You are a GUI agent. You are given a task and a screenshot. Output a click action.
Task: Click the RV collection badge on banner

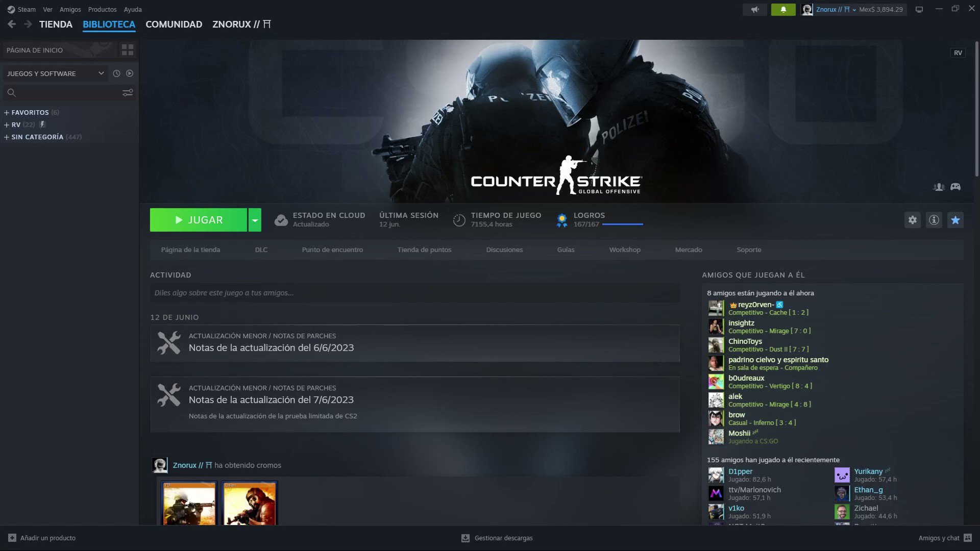pyautogui.click(x=958, y=53)
